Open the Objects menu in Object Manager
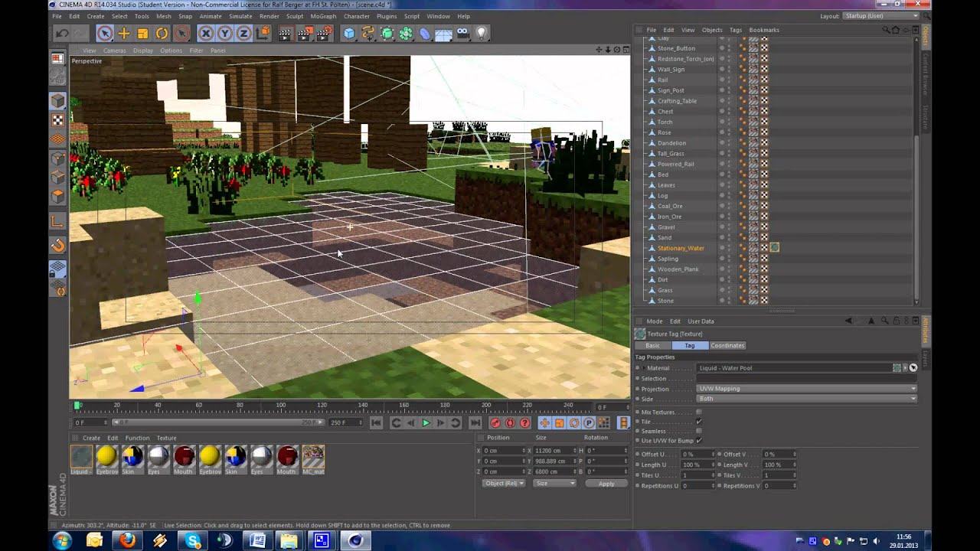The width and height of the screenshot is (980, 551). pyautogui.click(x=712, y=30)
